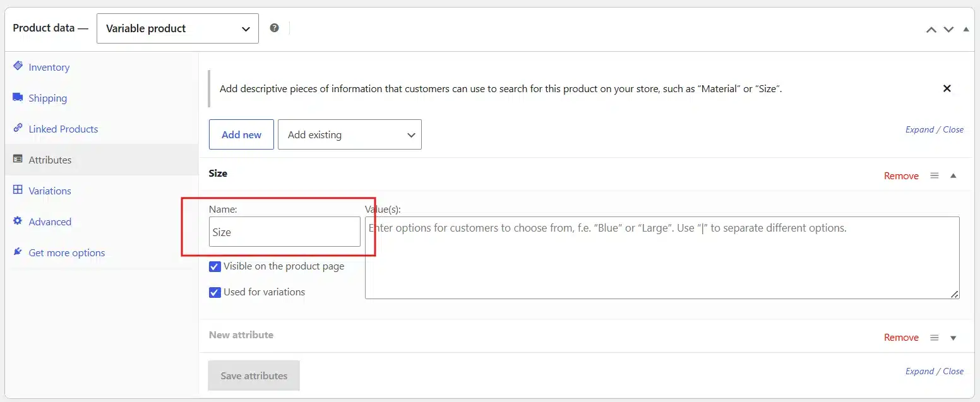Screen dimensions: 980x402
Task: Click the Get more options plug icon
Action: coord(18,252)
